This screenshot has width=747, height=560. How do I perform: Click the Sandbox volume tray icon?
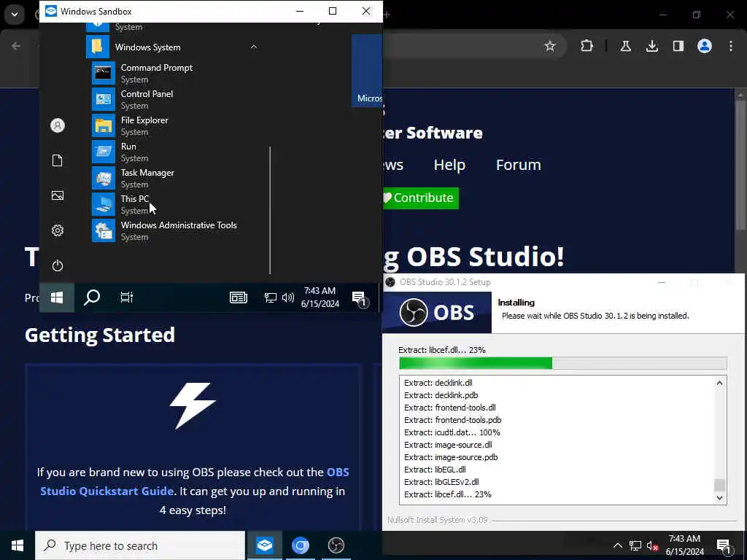(287, 297)
